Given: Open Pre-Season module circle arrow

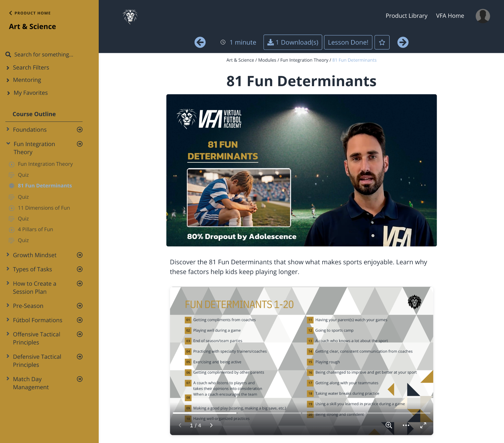Looking at the screenshot, I should (x=80, y=306).
